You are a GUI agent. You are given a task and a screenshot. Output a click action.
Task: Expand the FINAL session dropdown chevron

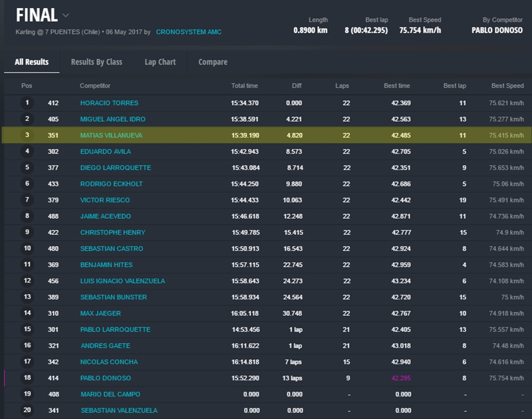65,15
